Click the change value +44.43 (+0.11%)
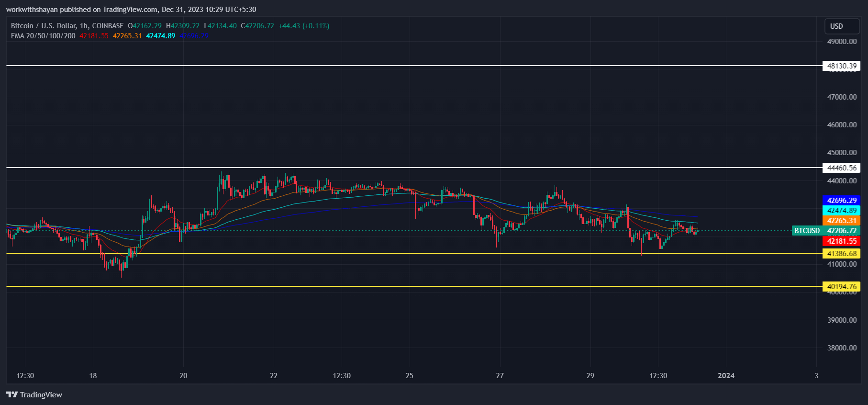Viewport: 868px width, 405px height. pos(304,26)
